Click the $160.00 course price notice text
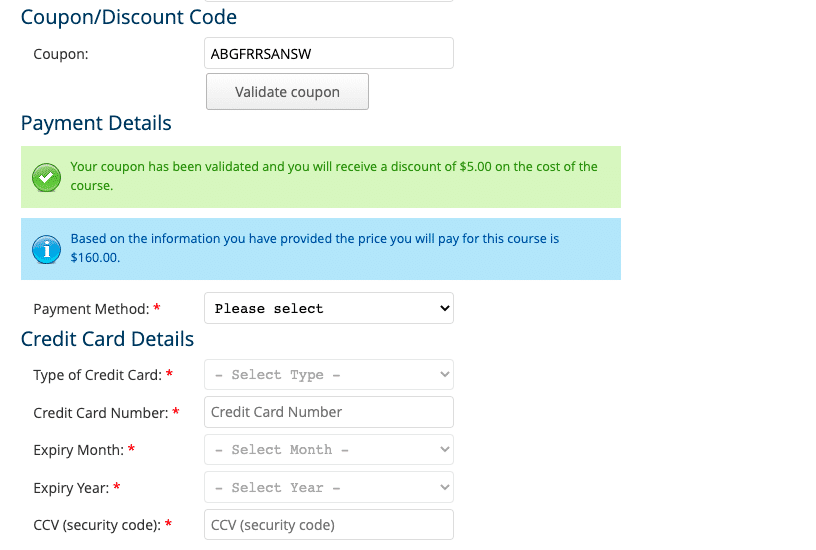Viewport: 816px width, 550px height. (315, 248)
